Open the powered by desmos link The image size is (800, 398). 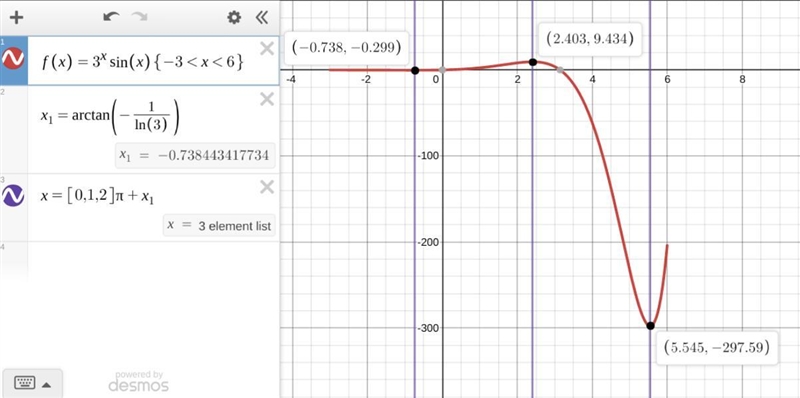click(x=138, y=381)
